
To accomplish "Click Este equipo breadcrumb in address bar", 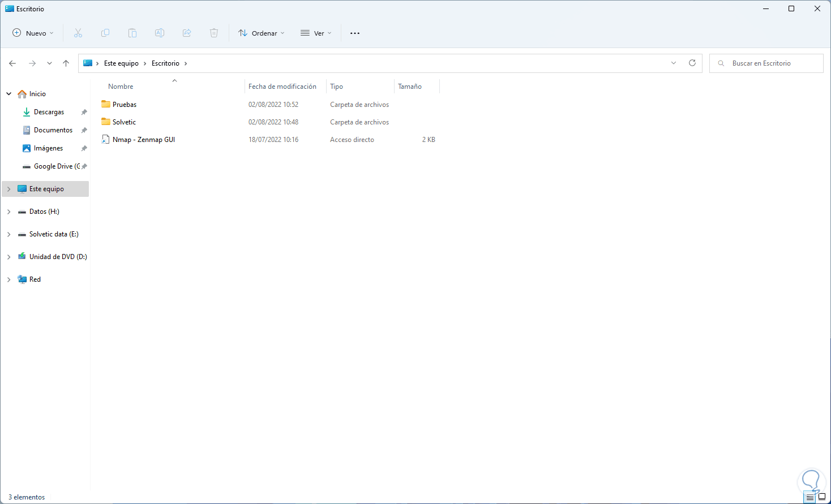I will tap(121, 63).
